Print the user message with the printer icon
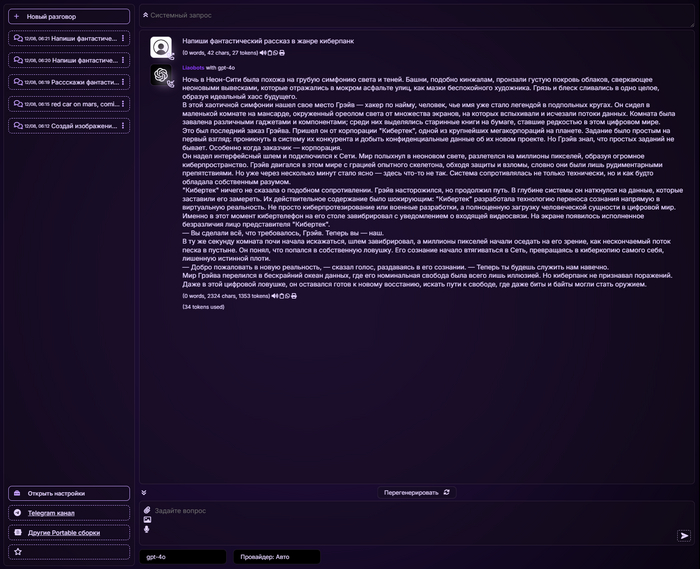700x569 pixels. coord(282,53)
